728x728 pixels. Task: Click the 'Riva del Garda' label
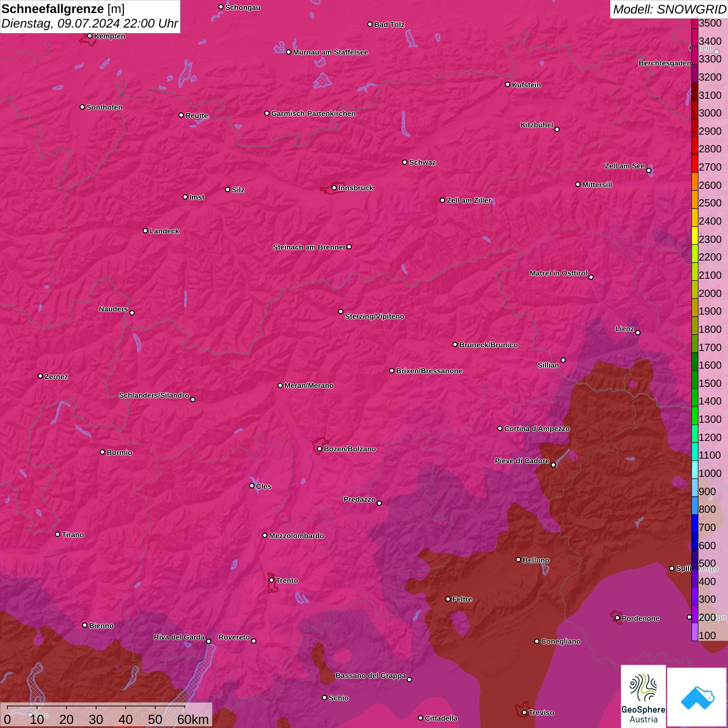tap(179, 637)
